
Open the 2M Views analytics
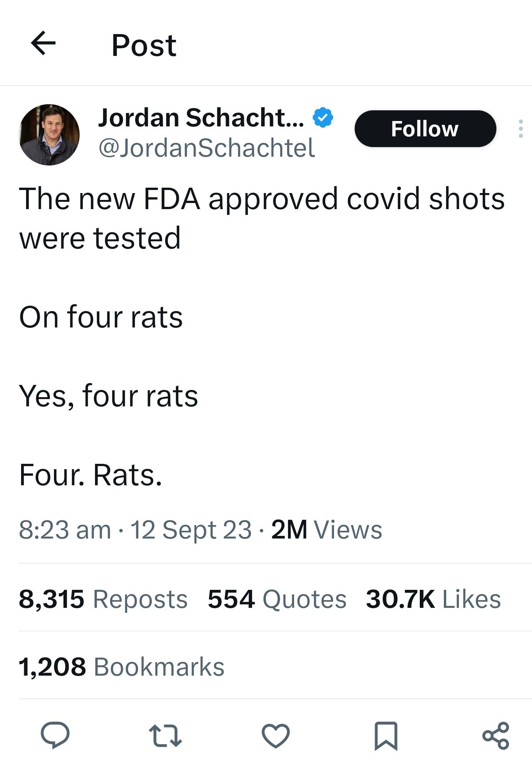[x=327, y=530]
